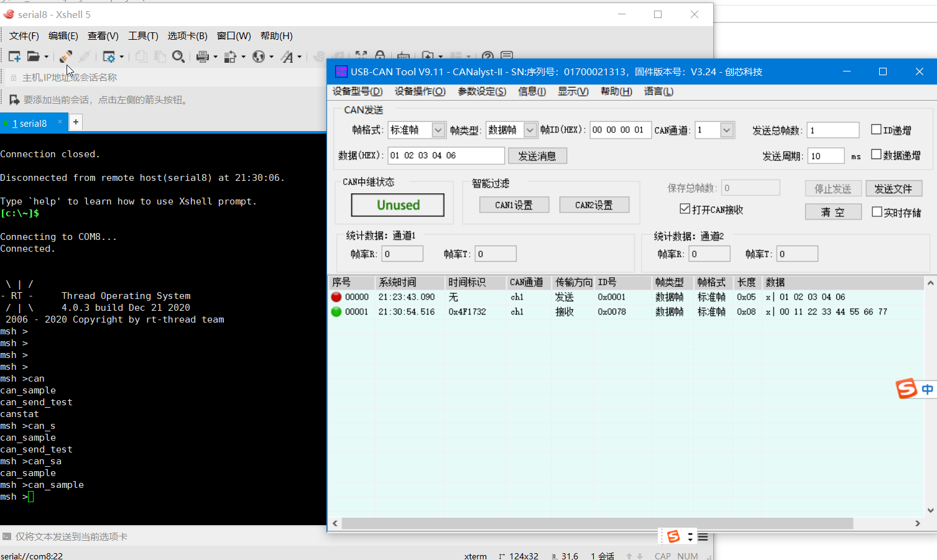Open the 帧类型 dropdown

(x=530, y=130)
